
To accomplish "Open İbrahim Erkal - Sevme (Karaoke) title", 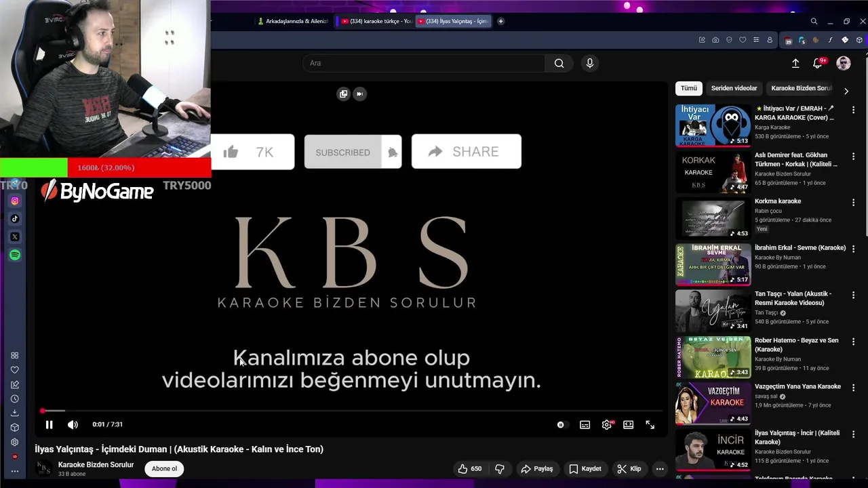I will tap(800, 248).
